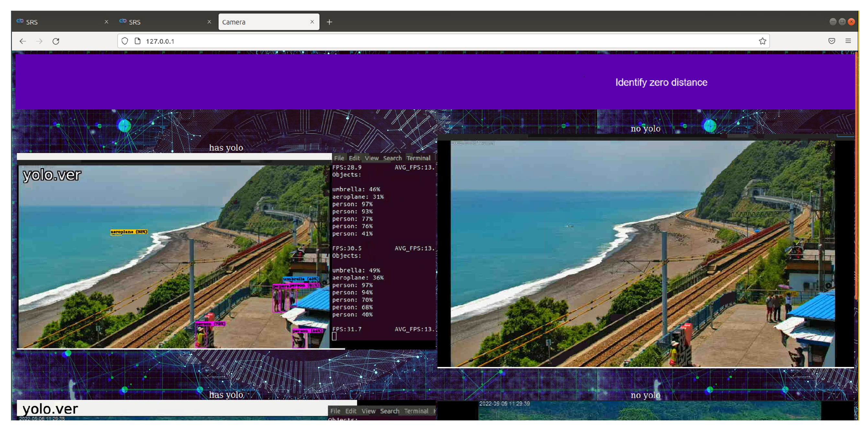Click the browser back arrow

point(23,41)
